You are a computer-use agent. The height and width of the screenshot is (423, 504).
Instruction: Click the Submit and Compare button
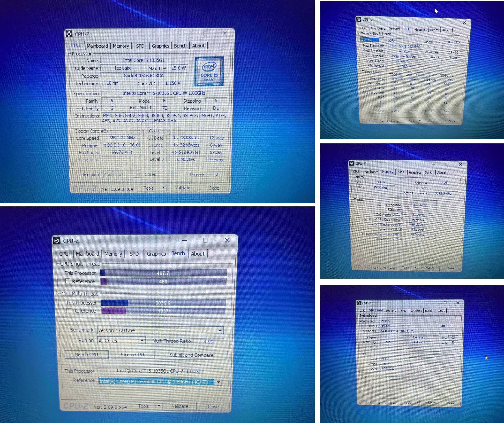coord(192,355)
